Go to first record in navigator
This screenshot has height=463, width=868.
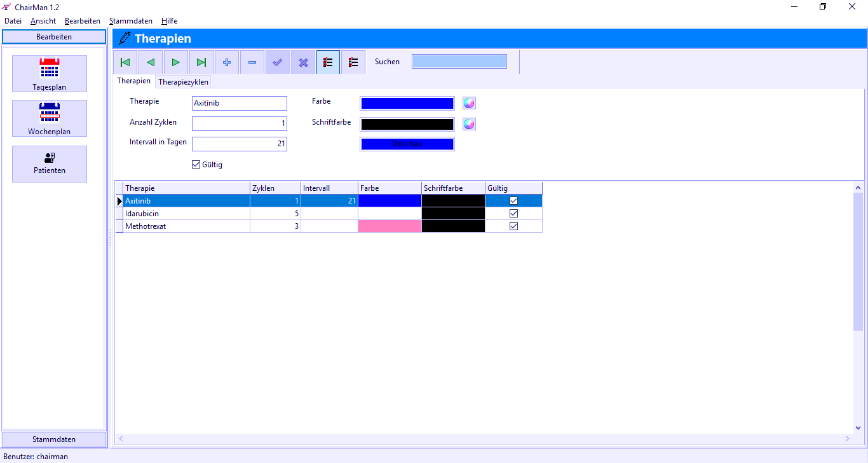(125, 62)
